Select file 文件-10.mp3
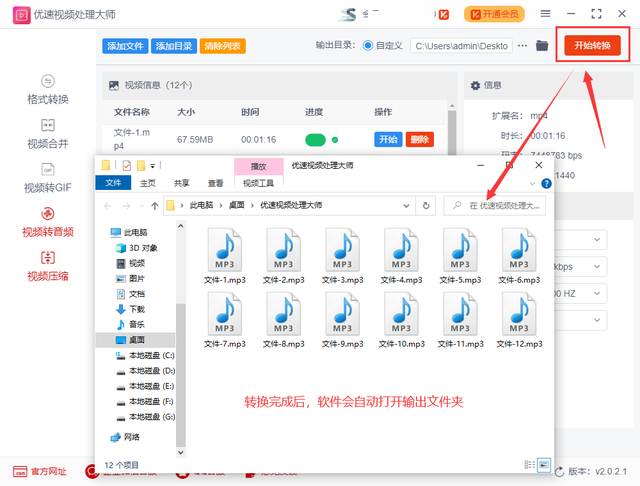 (402, 320)
